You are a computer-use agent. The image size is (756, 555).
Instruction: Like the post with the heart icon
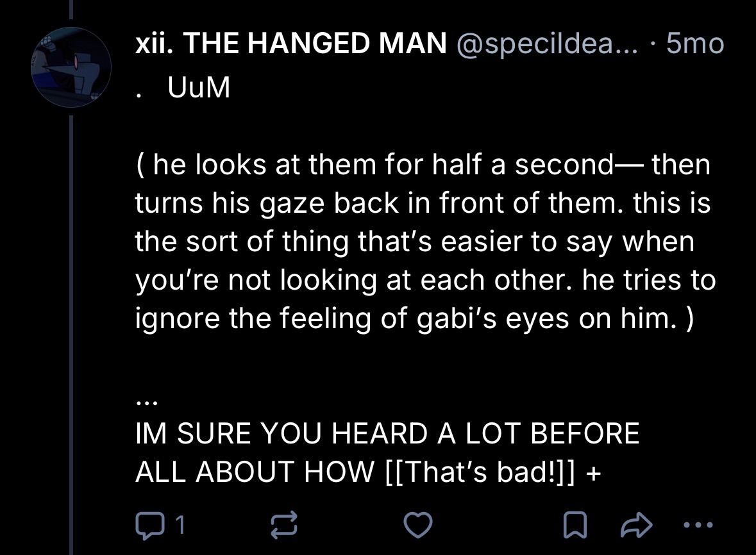click(x=416, y=526)
